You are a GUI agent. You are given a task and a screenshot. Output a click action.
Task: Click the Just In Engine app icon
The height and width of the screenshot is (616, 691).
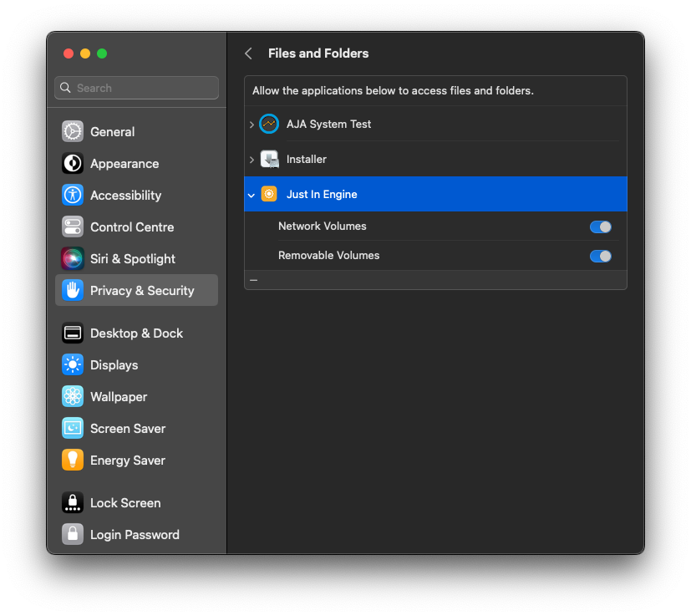pyautogui.click(x=269, y=194)
